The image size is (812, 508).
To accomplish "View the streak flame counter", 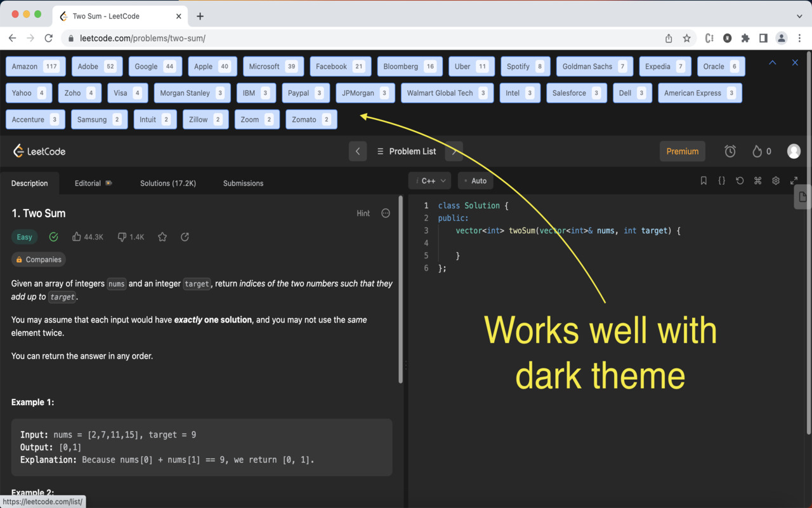I will (762, 151).
